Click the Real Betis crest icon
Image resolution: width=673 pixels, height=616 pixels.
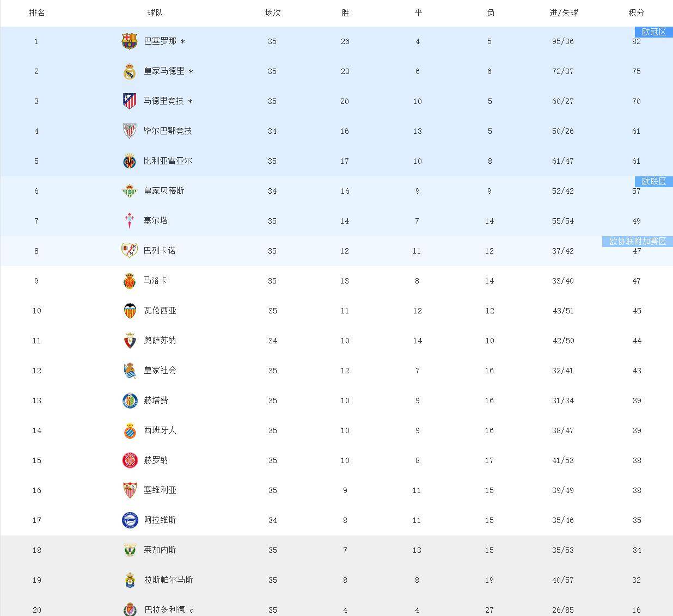click(129, 191)
